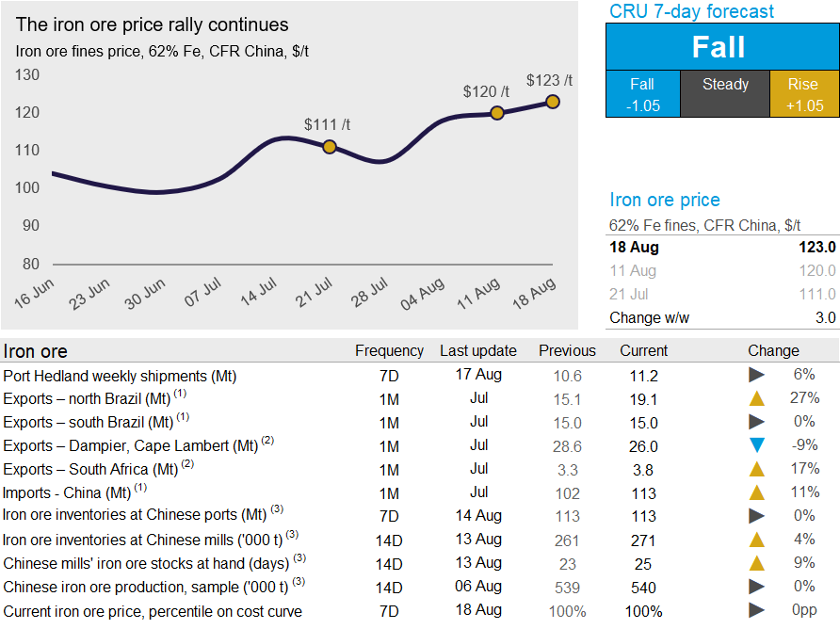The image size is (840, 629).
Task: Click the stocks at hand up arrow
Action: tap(756, 563)
